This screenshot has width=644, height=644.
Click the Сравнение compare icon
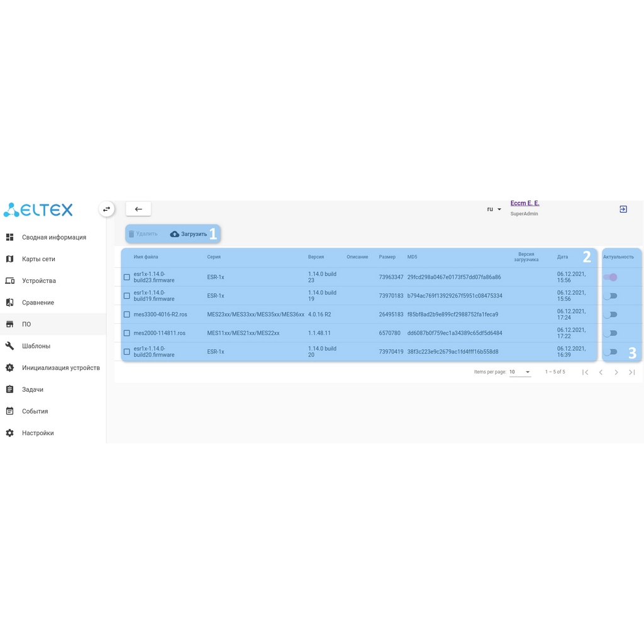pos(10,303)
